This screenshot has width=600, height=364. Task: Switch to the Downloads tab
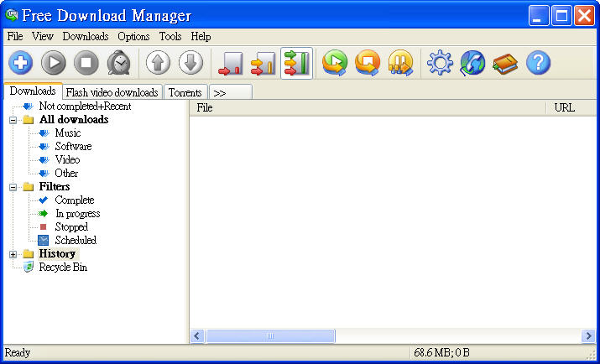33,91
